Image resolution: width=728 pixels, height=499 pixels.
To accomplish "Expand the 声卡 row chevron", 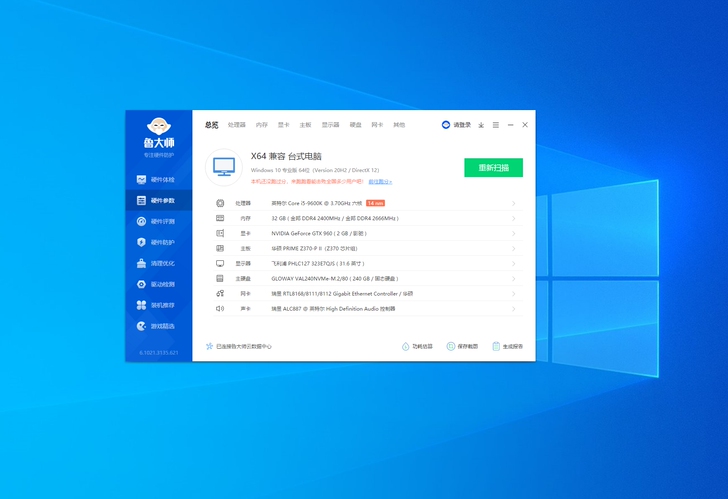I will pos(514,309).
